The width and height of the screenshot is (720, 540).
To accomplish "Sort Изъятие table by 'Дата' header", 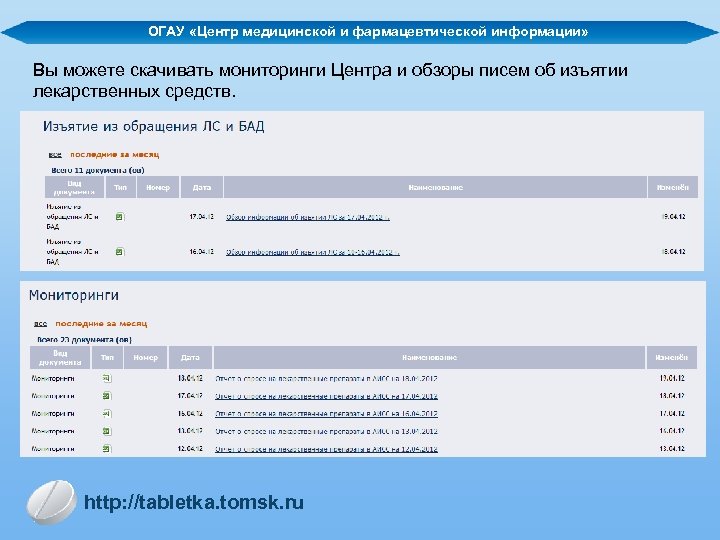I will click(202, 187).
